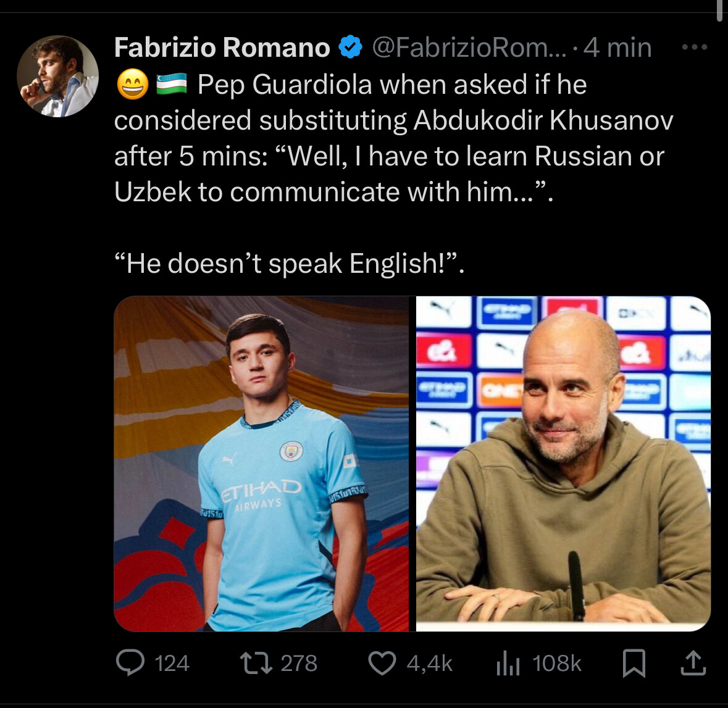Click the blue verified badge
728x708 pixels.
click(x=351, y=47)
